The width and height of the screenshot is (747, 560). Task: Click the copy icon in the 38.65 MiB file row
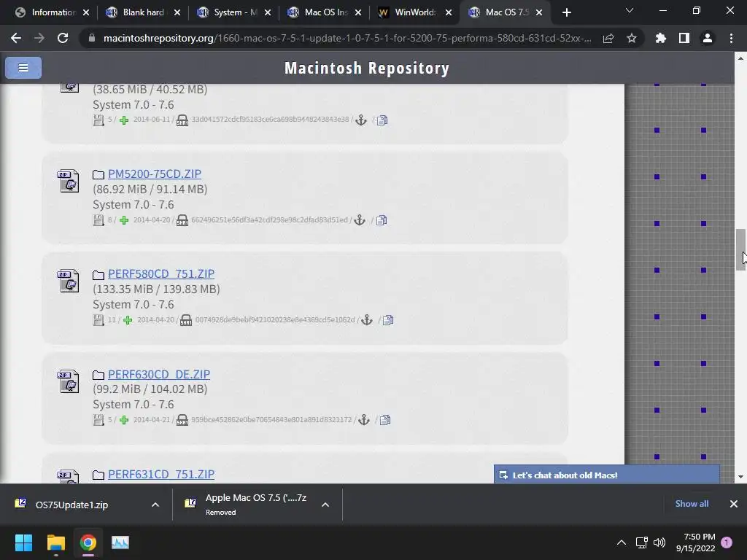click(382, 120)
